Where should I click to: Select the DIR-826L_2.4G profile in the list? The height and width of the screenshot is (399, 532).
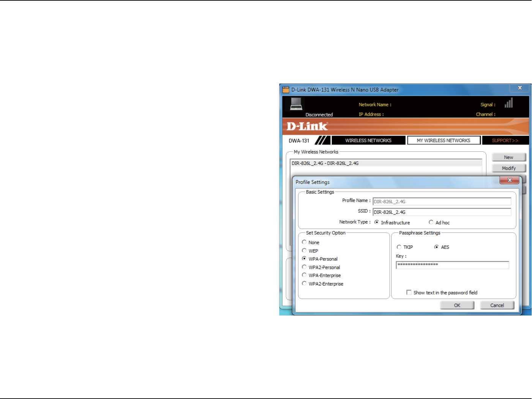tap(386, 163)
